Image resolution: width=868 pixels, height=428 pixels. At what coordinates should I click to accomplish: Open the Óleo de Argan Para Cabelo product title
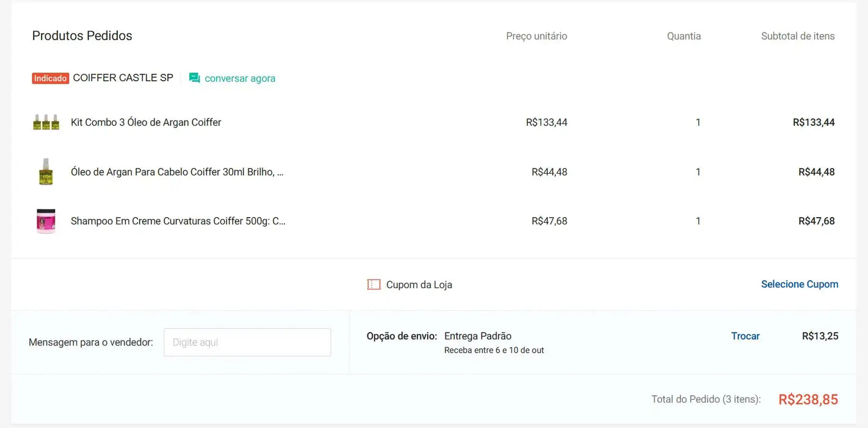pos(177,171)
